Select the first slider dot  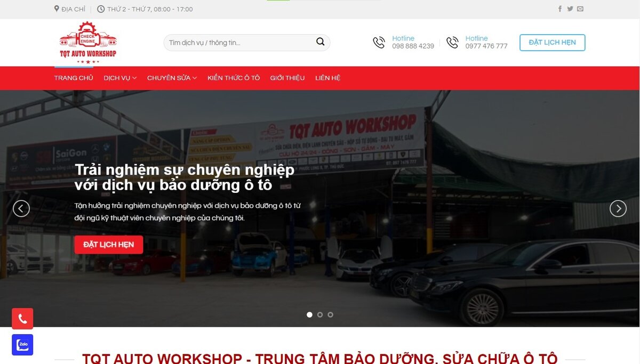[309, 314]
